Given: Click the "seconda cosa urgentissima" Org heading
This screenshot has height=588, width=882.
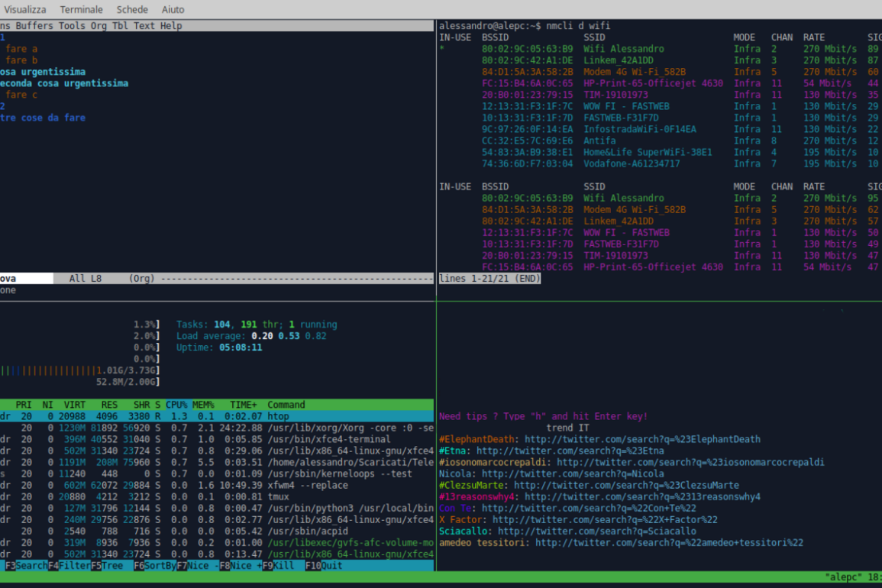Looking at the screenshot, I should click(x=64, y=83).
